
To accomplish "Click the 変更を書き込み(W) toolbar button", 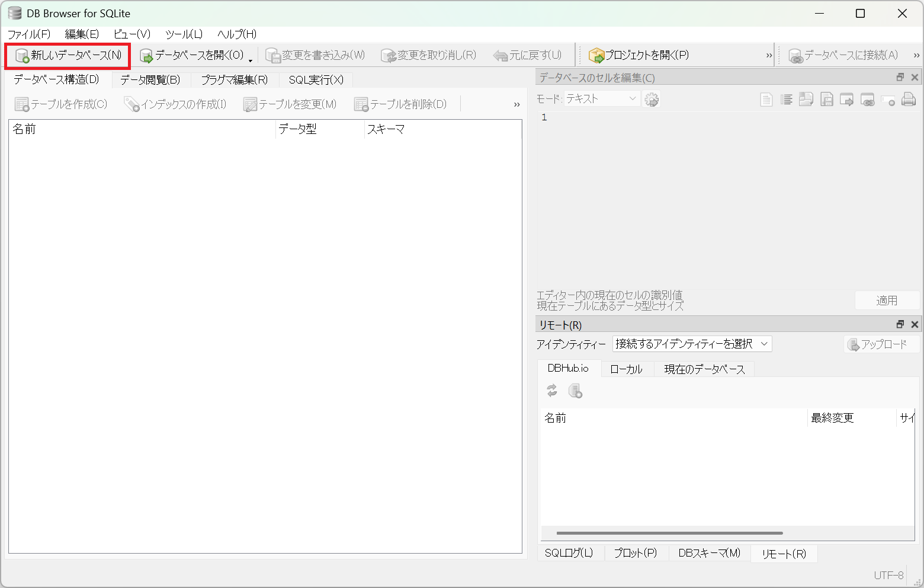I will [315, 56].
